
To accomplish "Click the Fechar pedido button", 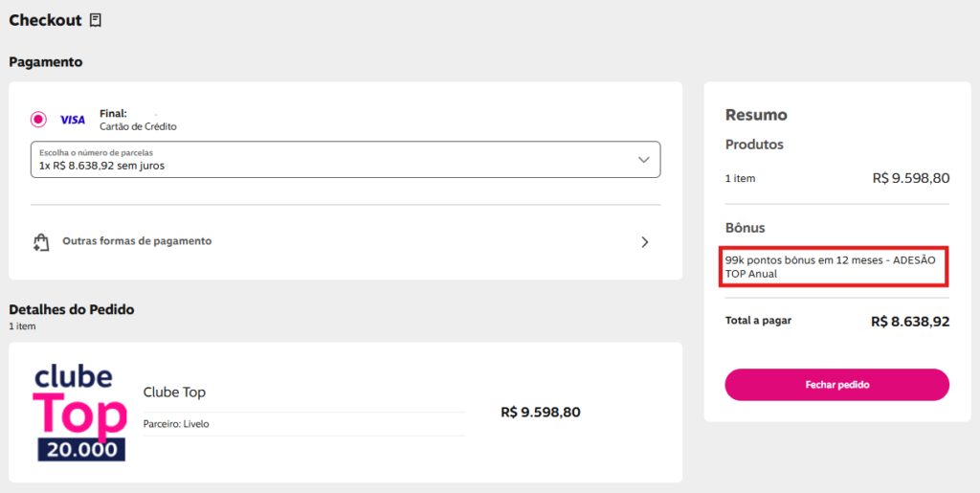I will 836,384.
